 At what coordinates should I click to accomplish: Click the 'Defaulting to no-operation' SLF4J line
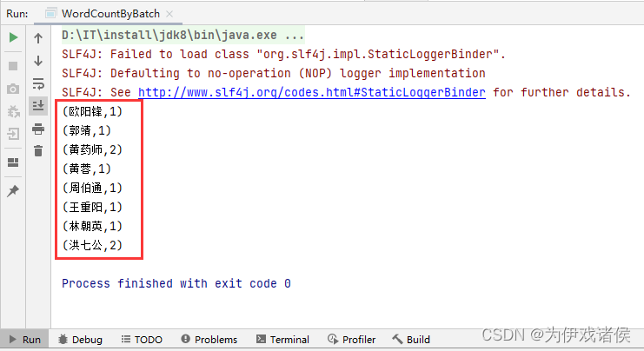click(x=274, y=74)
